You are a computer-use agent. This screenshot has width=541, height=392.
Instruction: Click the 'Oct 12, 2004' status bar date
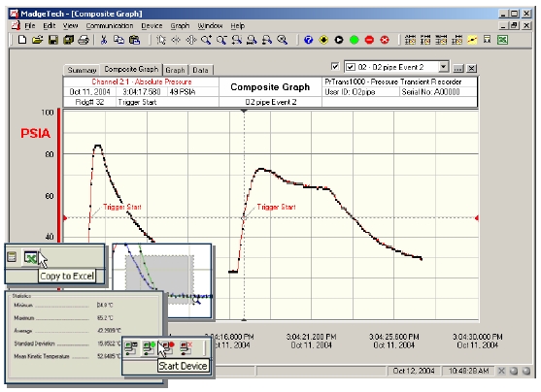pos(414,371)
